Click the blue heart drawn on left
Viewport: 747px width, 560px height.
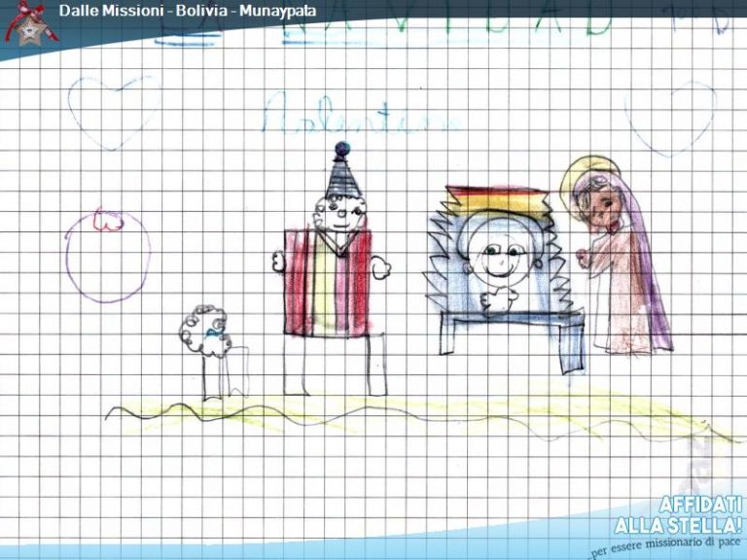coord(114,108)
